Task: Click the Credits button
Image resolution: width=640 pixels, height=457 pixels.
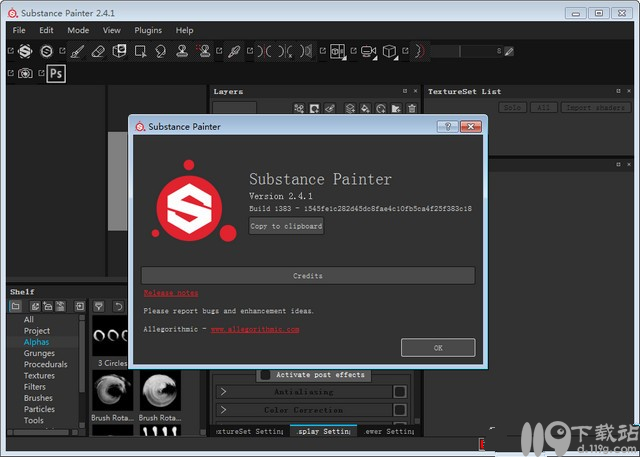Action: (308, 276)
